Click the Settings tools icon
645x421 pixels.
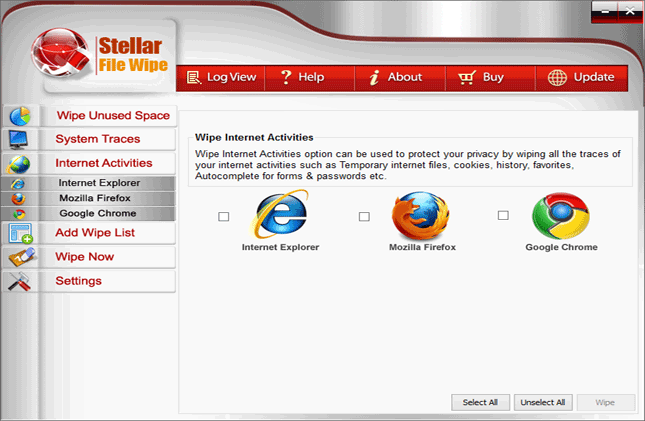[x=19, y=281]
